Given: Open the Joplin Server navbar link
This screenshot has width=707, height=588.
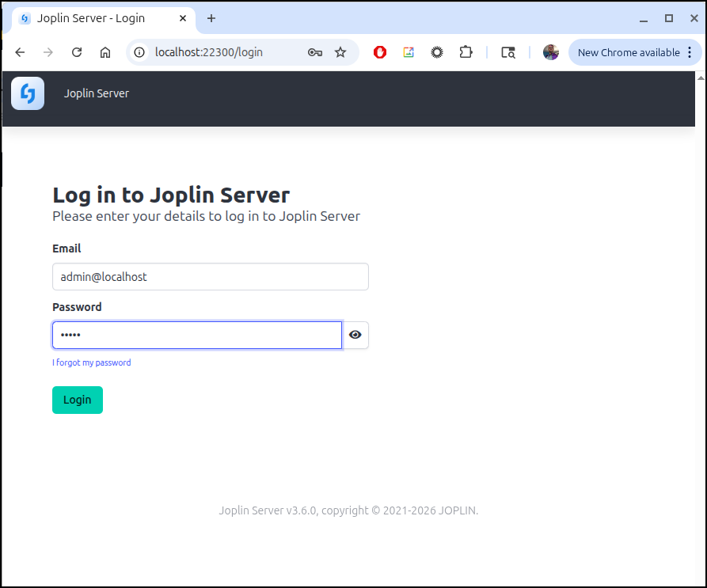Looking at the screenshot, I should (x=97, y=93).
